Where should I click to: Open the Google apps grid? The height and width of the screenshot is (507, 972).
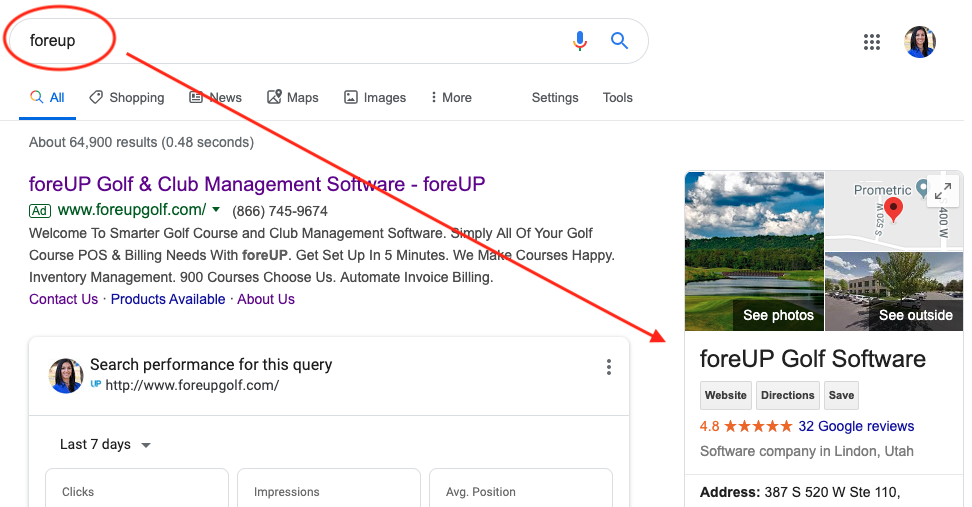tap(872, 42)
